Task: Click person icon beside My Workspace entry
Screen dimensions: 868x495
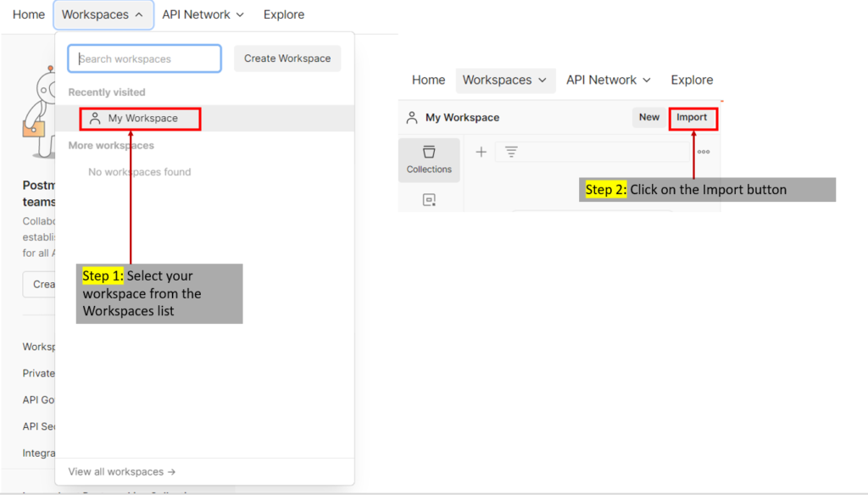Action: [x=95, y=119]
